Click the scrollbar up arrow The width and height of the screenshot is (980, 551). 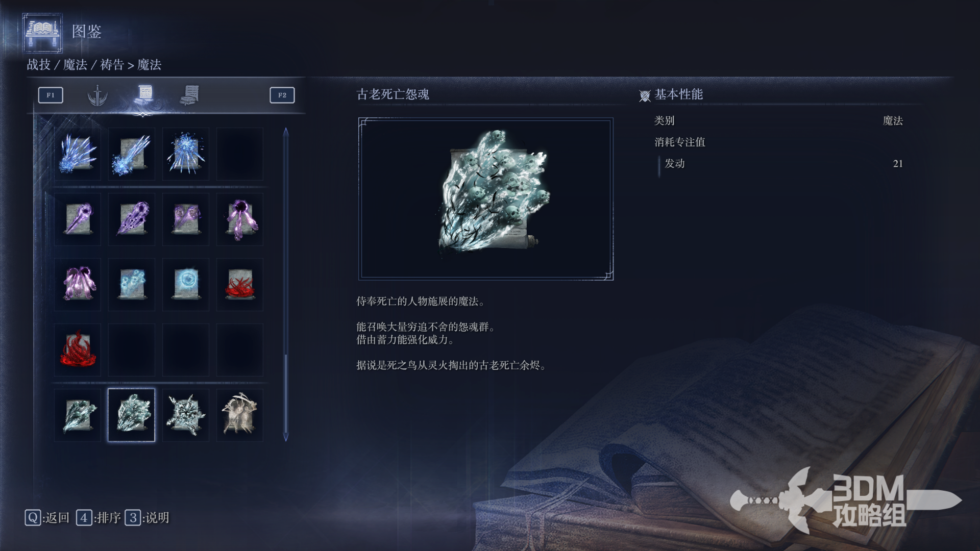coord(286,132)
